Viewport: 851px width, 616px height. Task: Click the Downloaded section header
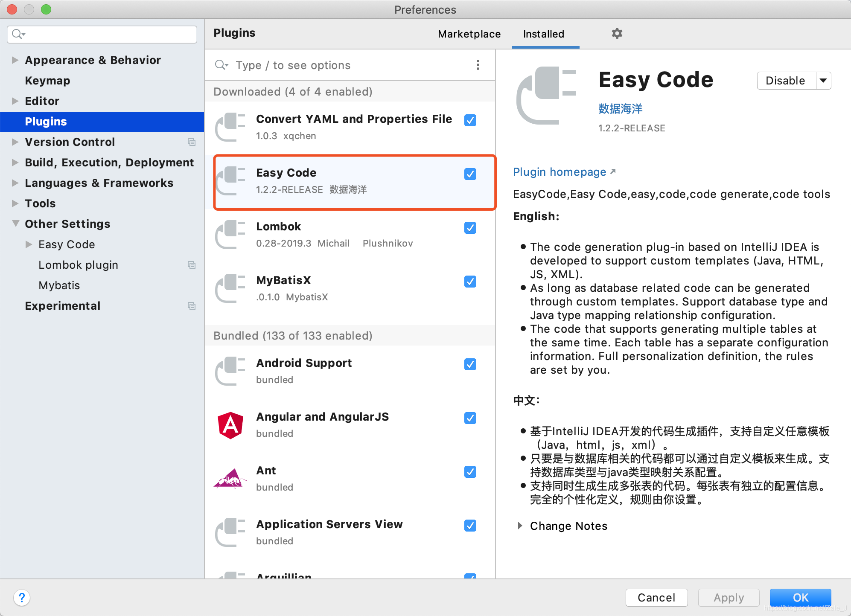click(x=350, y=91)
